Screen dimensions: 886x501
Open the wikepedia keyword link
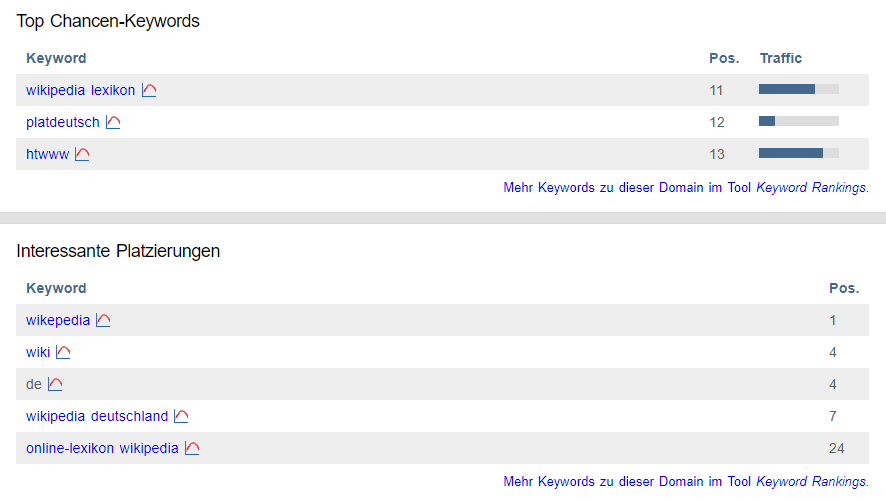point(58,320)
